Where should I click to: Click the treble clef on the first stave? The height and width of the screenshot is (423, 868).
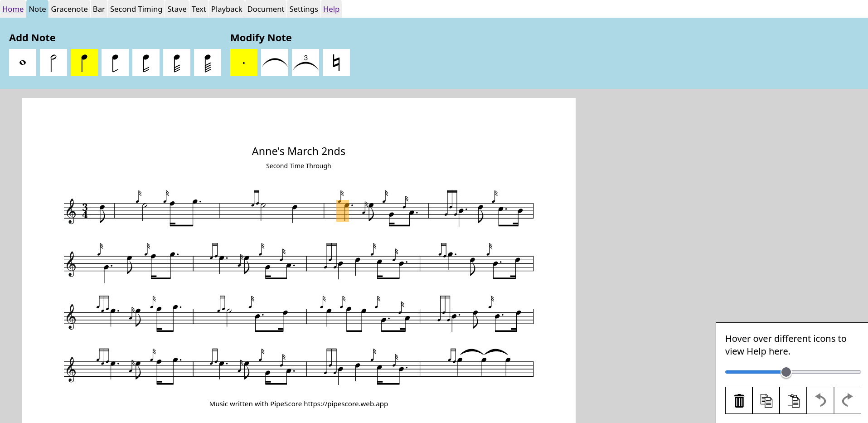(71, 212)
